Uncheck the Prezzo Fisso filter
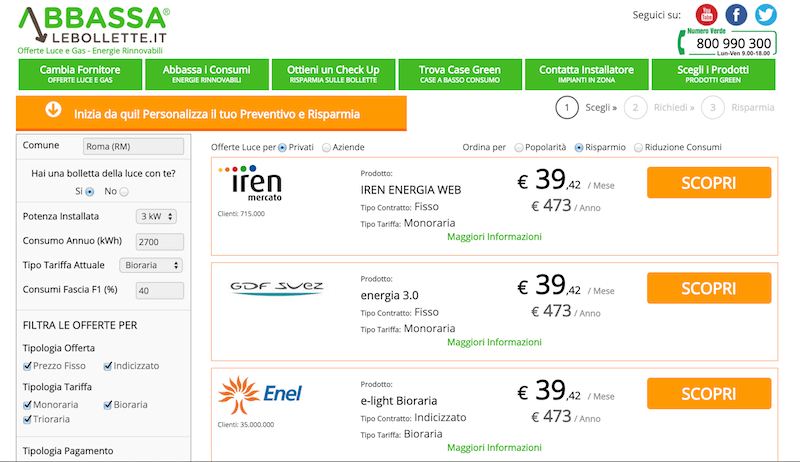Image resolution: width=800 pixels, height=462 pixels. pos(28,366)
